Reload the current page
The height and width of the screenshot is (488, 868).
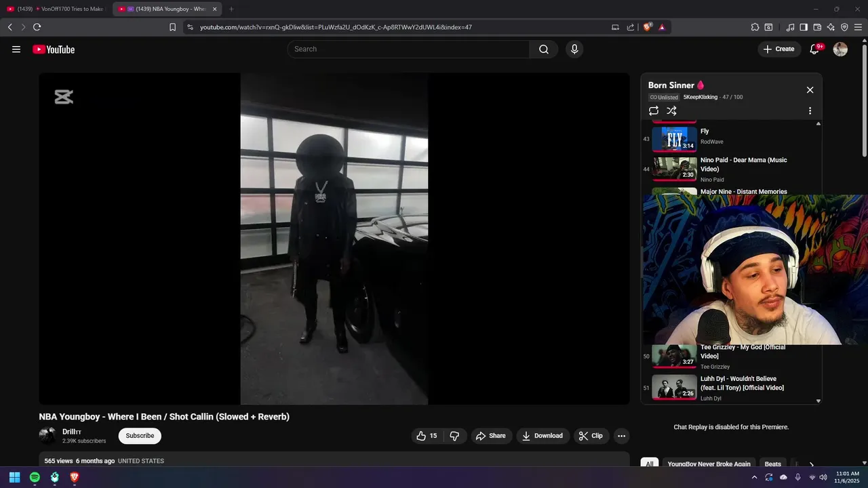coord(37,27)
